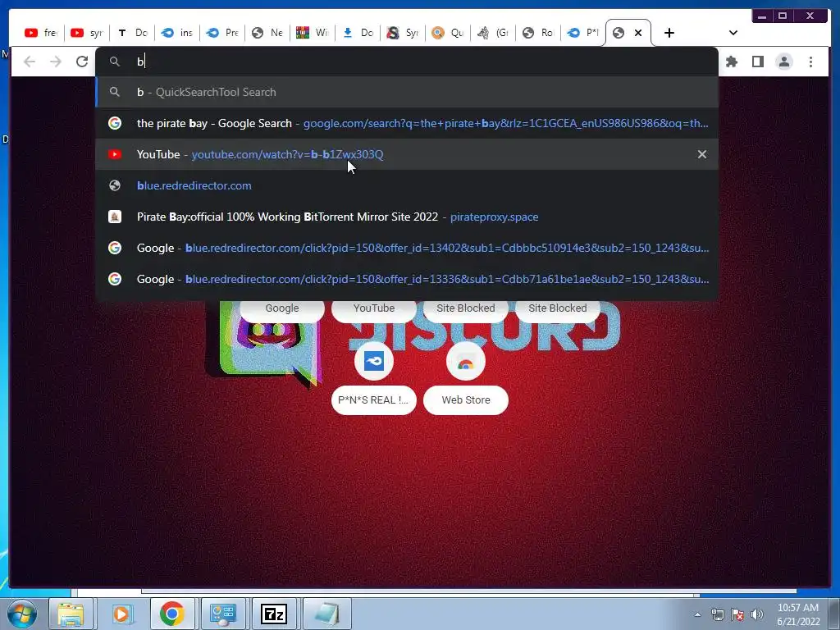Select the blue.redredirector.com suggestion

point(407,185)
